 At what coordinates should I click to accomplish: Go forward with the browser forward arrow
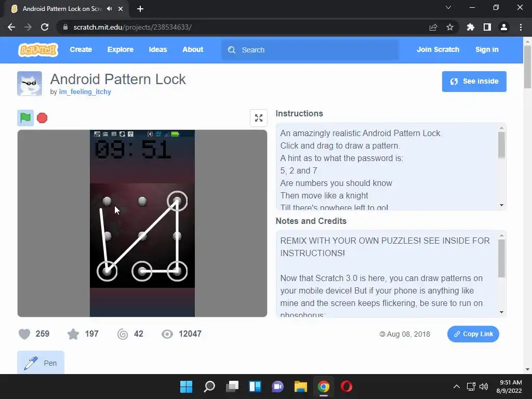pos(28,27)
